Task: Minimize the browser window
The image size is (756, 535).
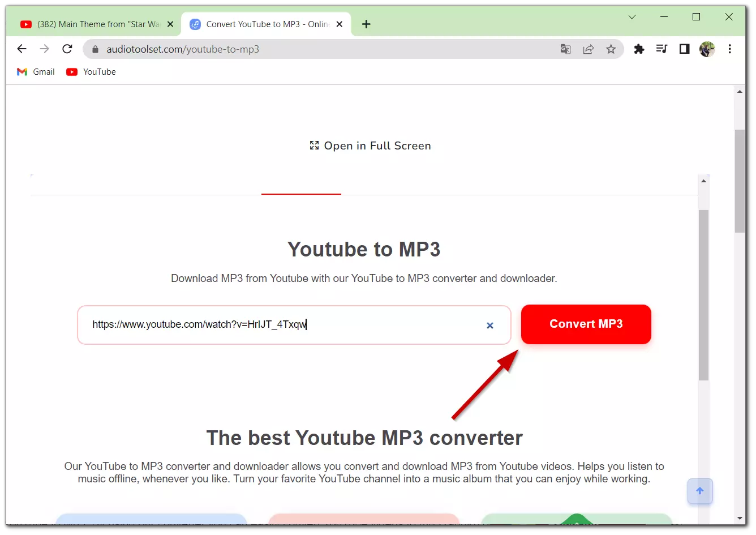Action: point(664,17)
